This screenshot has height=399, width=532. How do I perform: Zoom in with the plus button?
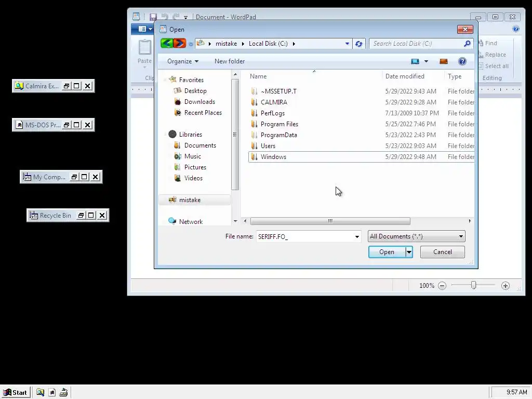coord(505,286)
